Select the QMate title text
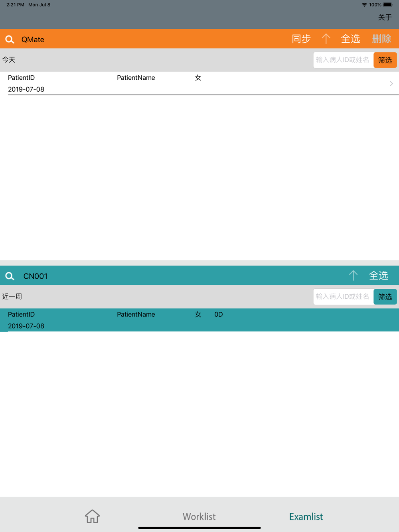 click(x=33, y=39)
